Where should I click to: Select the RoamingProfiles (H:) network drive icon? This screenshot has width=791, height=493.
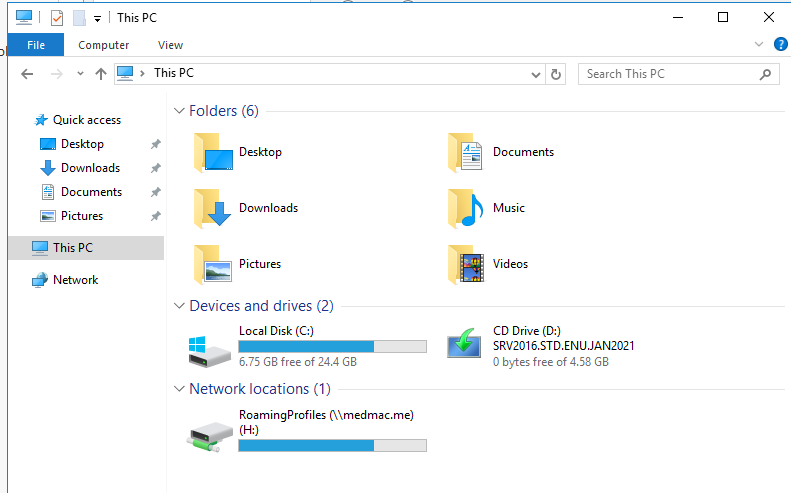click(211, 437)
